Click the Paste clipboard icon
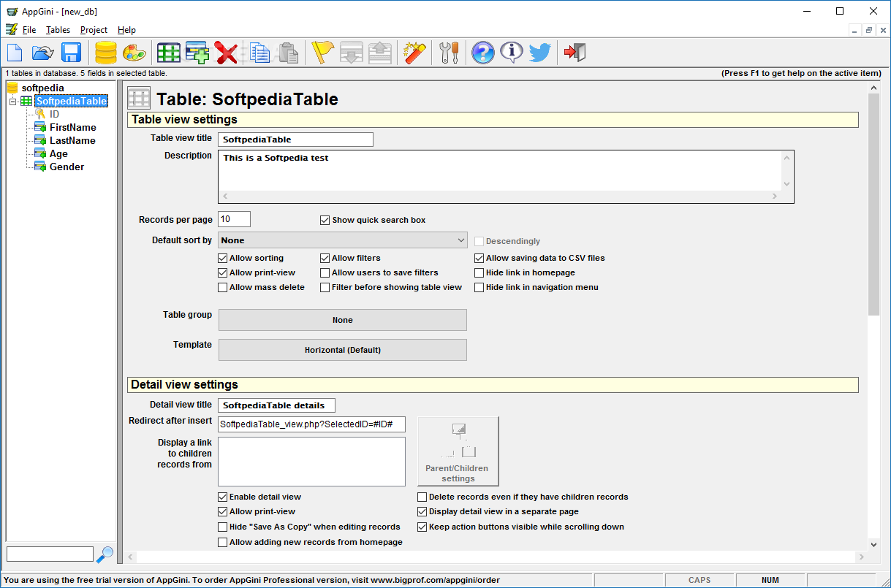This screenshot has width=891, height=588. pyautogui.click(x=288, y=53)
